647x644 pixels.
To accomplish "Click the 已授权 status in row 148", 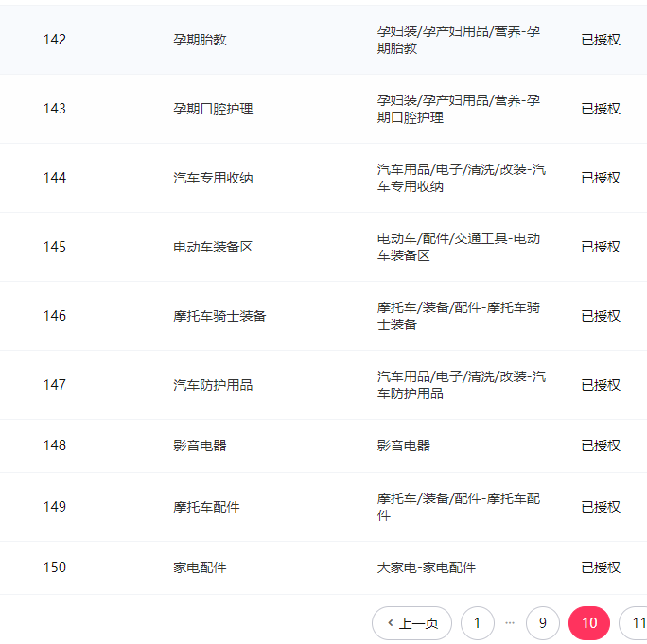I will pyautogui.click(x=601, y=445).
